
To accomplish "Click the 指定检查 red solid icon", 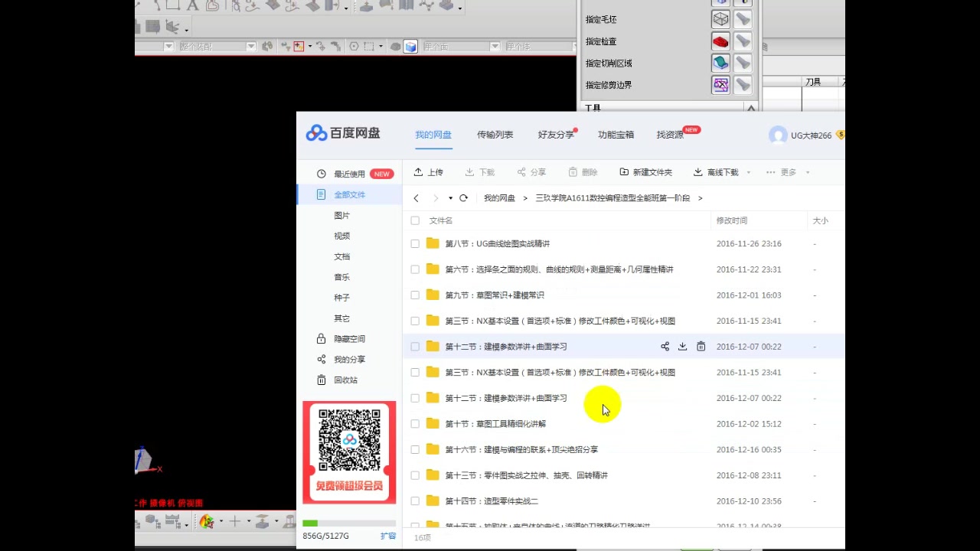I will 720,41.
